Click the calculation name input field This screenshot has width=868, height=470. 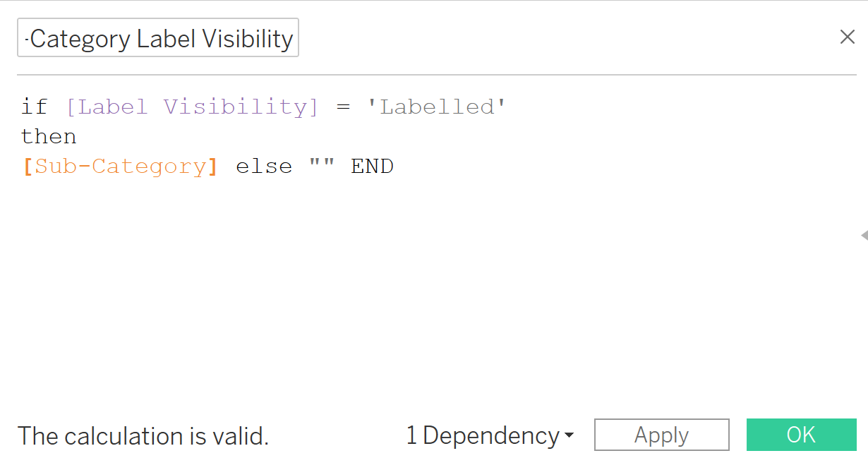pos(158,38)
